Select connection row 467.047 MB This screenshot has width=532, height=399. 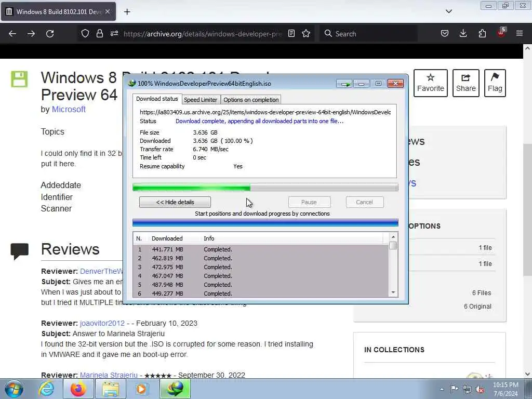click(261, 276)
